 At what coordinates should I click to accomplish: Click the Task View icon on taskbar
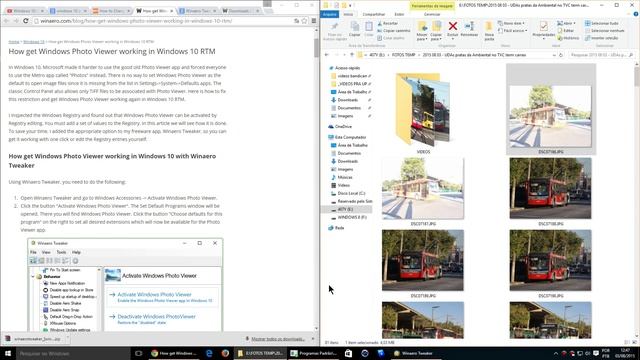tap(138, 353)
